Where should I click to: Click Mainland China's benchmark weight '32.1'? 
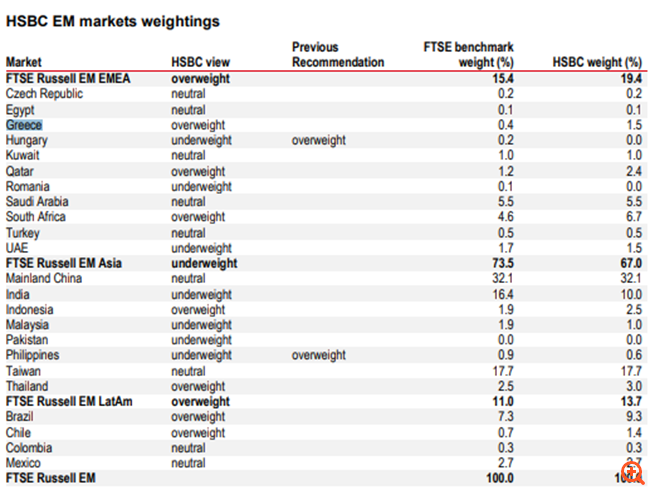(x=503, y=278)
